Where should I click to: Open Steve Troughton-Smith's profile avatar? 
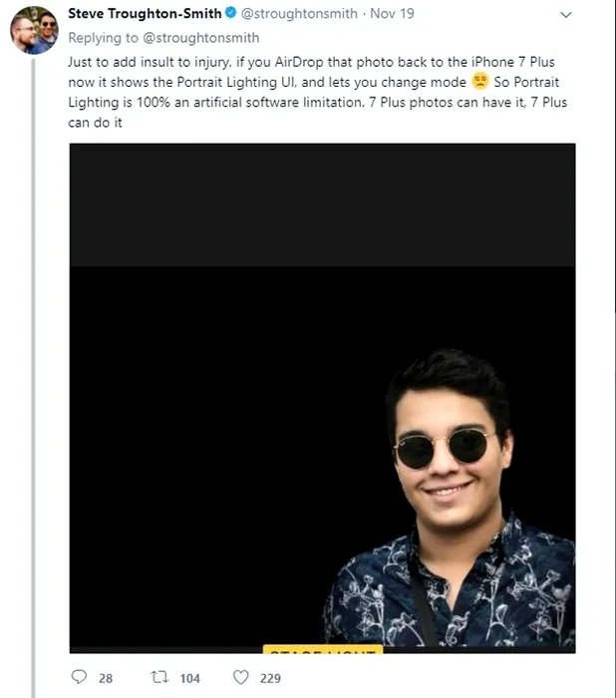[x=33, y=33]
